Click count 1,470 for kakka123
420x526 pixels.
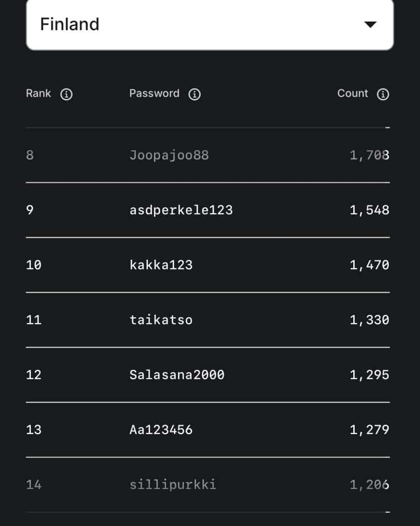tap(369, 265)
